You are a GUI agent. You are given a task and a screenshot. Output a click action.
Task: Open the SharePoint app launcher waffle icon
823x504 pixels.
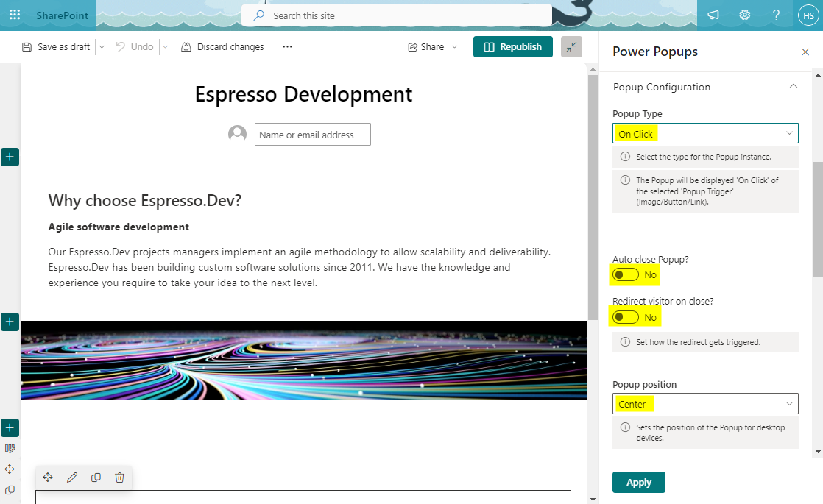15,15
